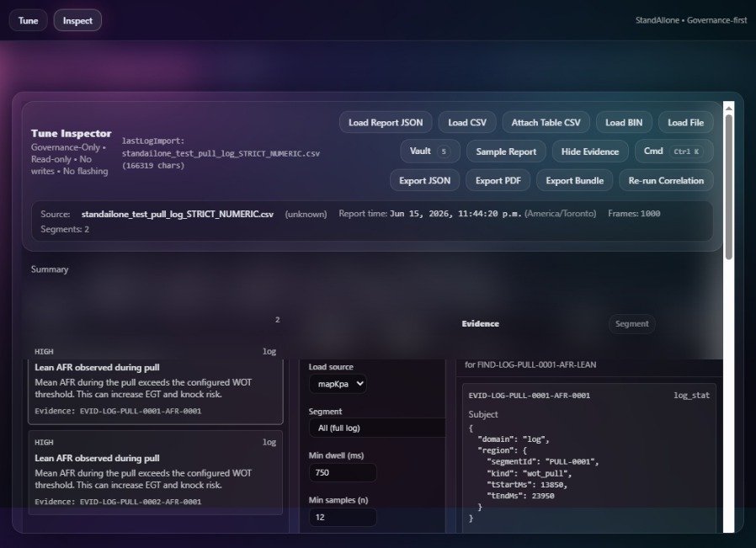Load the Sample Report
The width and height of the screenshot is (756, 548).
coord(506,152)
